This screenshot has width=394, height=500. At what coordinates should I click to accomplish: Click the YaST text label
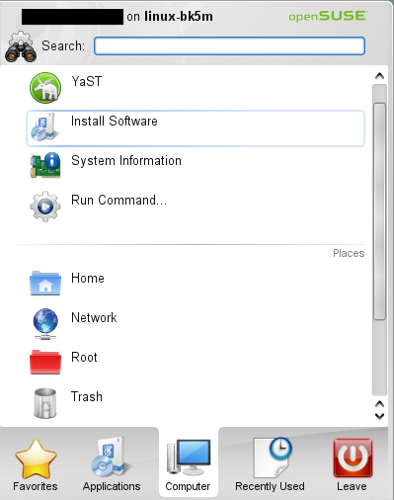point(87,82)
